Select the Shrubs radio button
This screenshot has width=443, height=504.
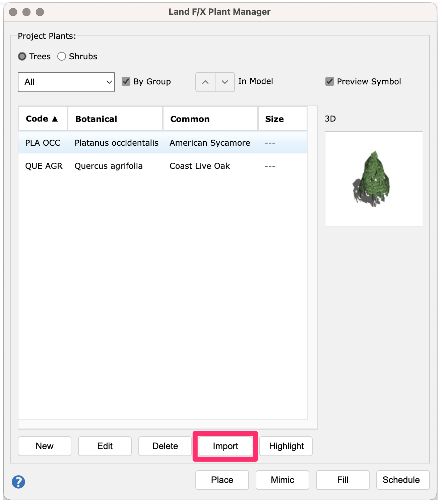pos(62,56)
